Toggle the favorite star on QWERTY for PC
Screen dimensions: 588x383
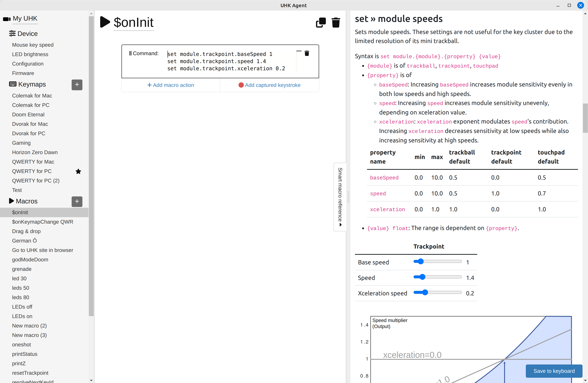[x=78, y=171]
